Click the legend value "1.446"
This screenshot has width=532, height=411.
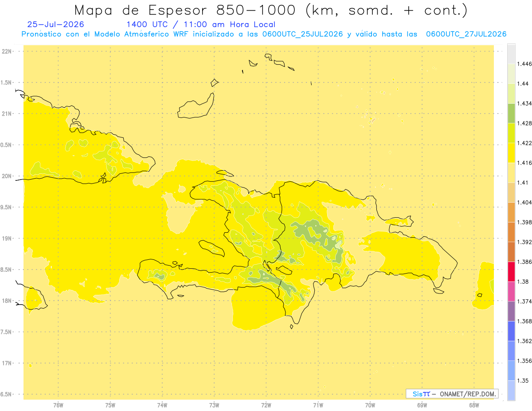[x=524, y=64]
